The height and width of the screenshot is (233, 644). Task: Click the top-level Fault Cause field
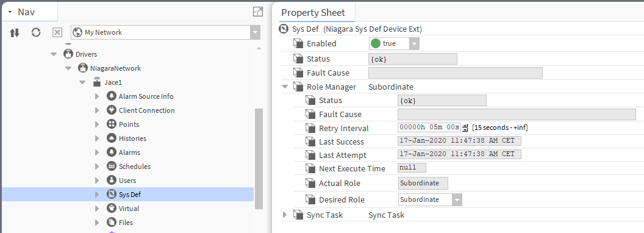[x=456, y=73]
